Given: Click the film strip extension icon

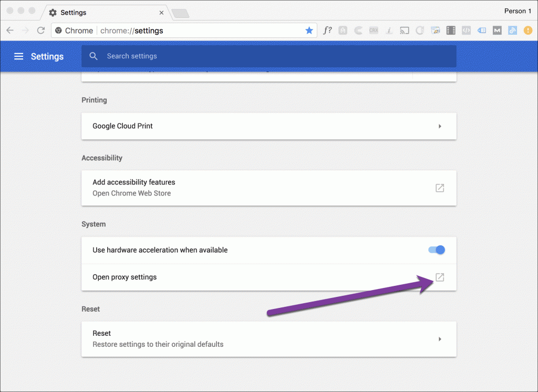Looking at the screenshot, I should 451,30.
